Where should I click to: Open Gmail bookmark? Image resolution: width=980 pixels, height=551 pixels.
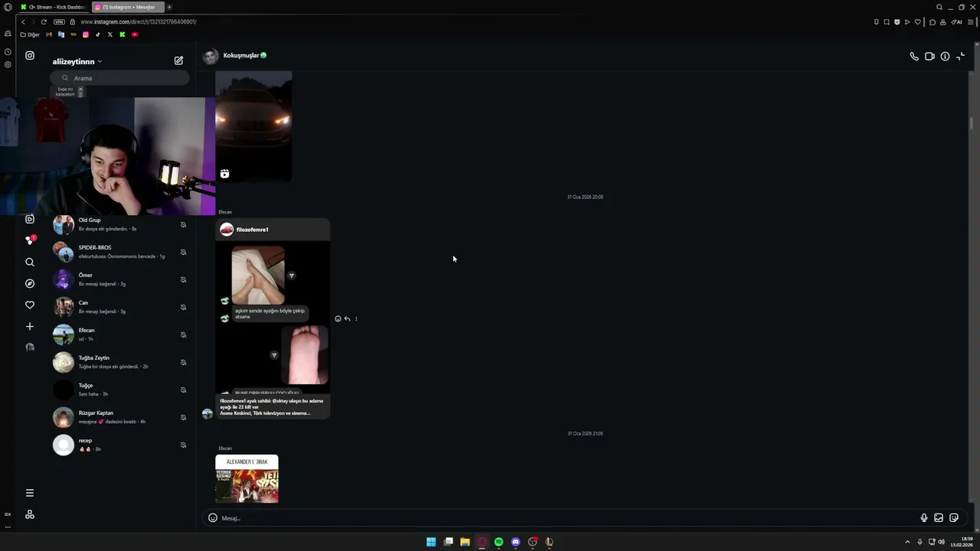coord(49,34)
